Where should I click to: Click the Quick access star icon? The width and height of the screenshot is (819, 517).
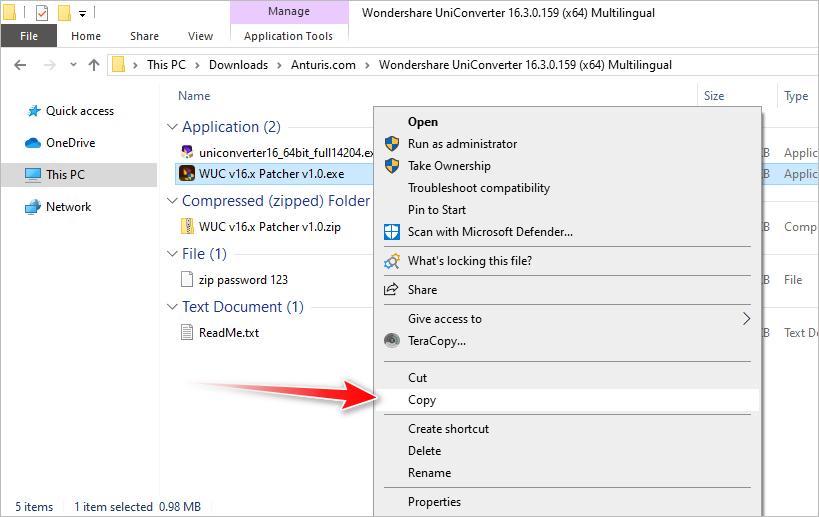pos(33,111)
